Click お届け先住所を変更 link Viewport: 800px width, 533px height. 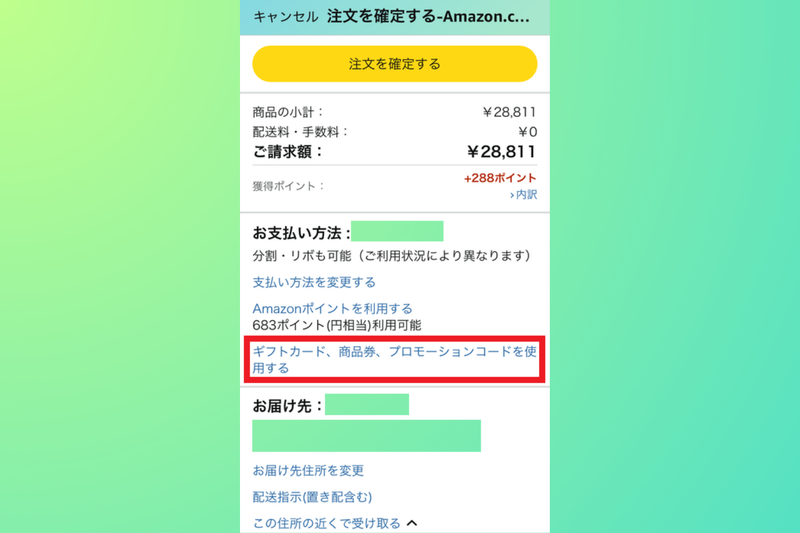point(308,470)
